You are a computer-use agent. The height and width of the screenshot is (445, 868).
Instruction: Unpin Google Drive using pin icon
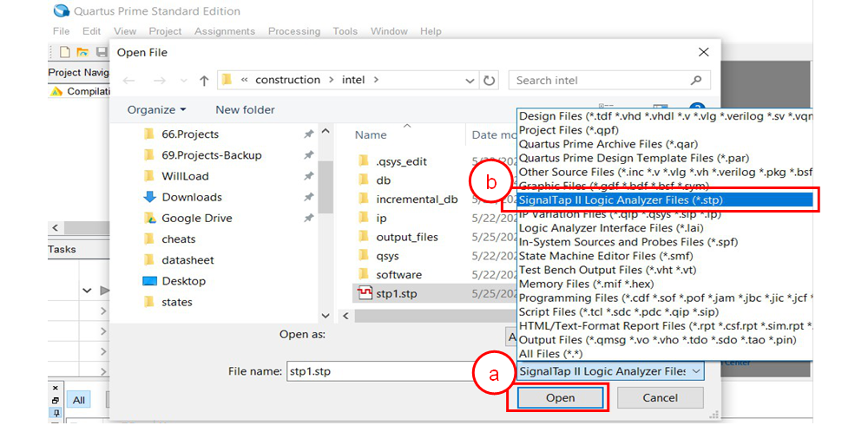308,218
